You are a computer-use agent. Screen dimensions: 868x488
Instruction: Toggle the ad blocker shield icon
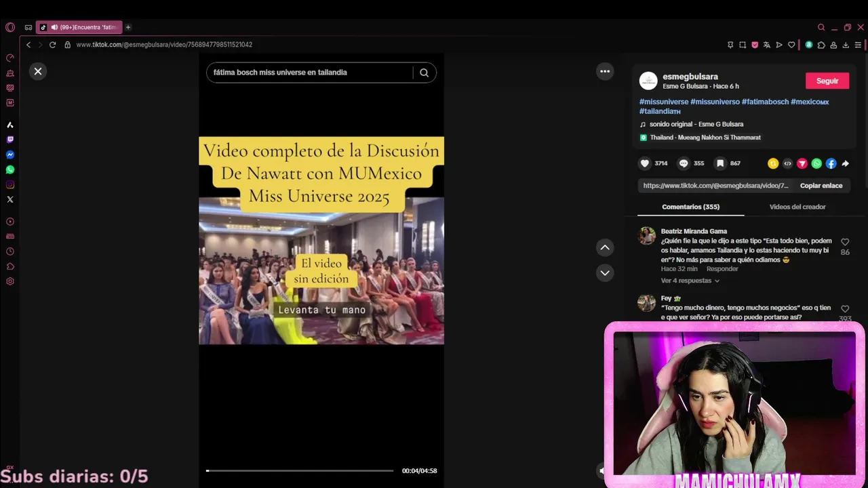click(755, 45)
